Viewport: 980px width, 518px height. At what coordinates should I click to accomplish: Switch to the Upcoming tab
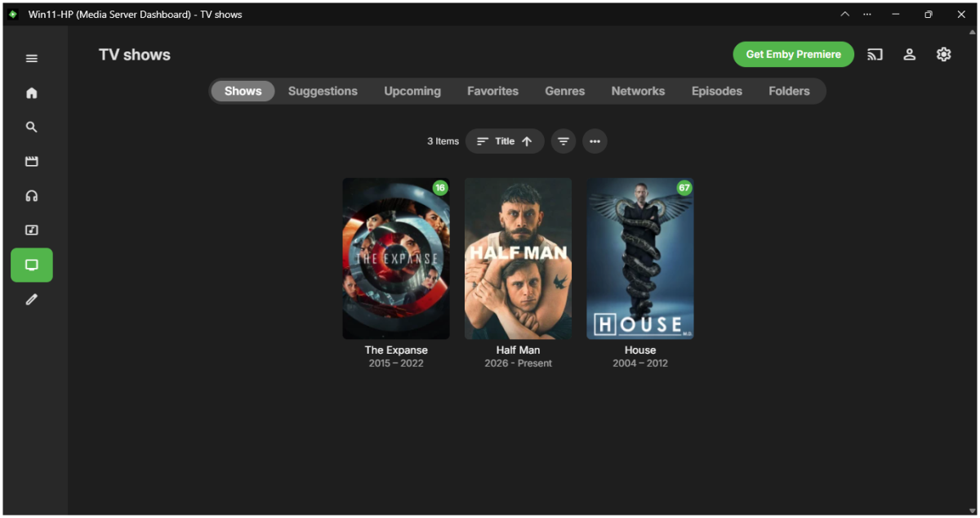[x=412, y=92]
